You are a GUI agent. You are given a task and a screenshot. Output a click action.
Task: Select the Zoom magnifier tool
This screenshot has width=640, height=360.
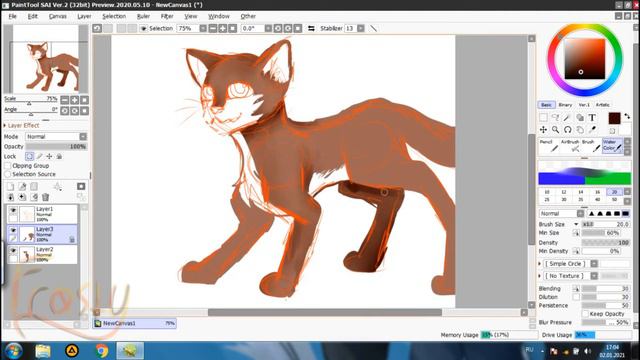[556, 130]
